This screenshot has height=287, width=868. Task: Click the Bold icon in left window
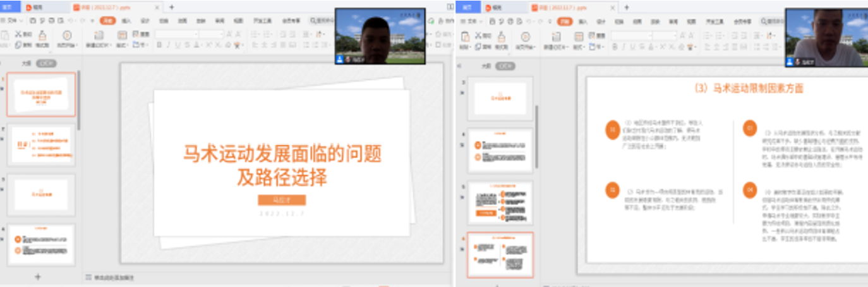click(159, 46)
